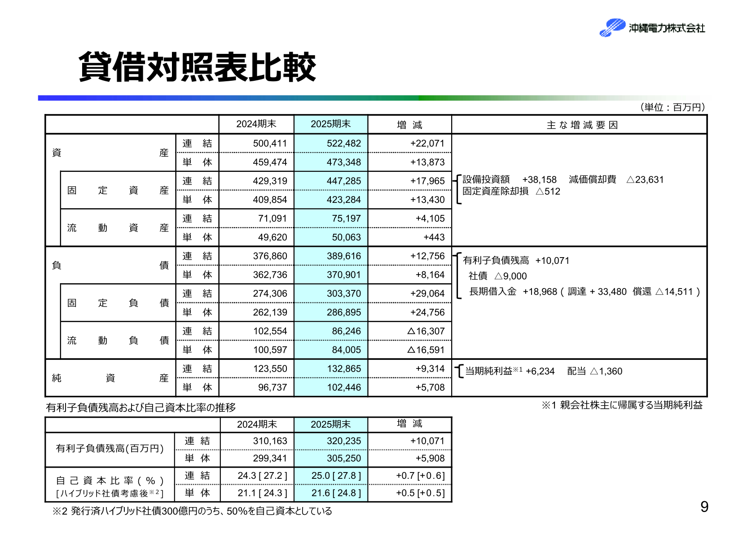The width and height of the screenshot is (756, 534).
Task: Click the Okinawa Electric Power company logo
Action: pos(652,27)
